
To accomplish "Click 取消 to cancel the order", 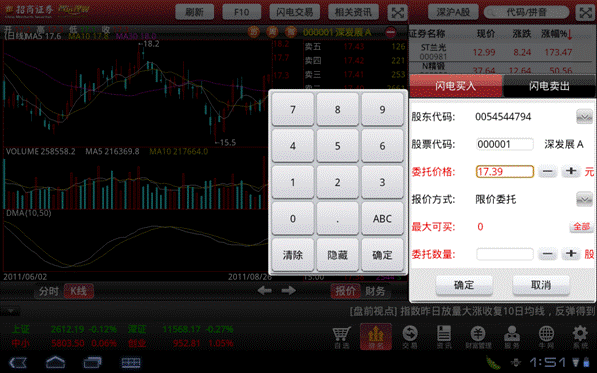I will (541, 285).
